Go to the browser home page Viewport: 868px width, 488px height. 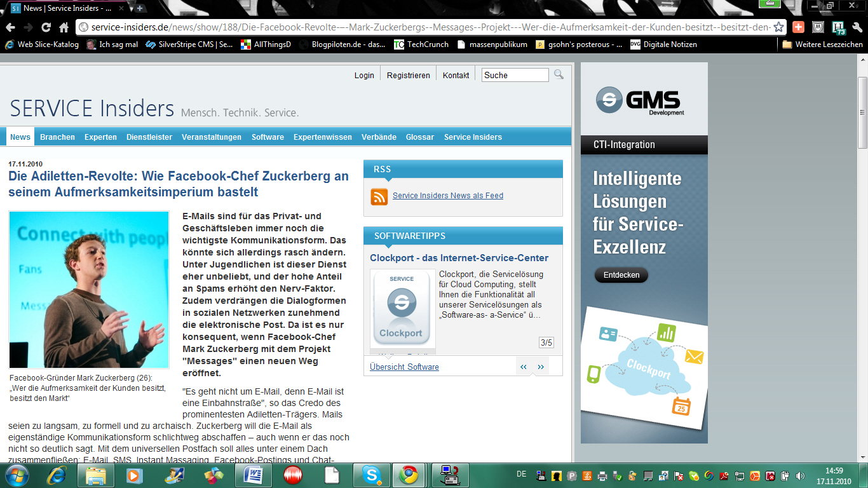[64, 27]
